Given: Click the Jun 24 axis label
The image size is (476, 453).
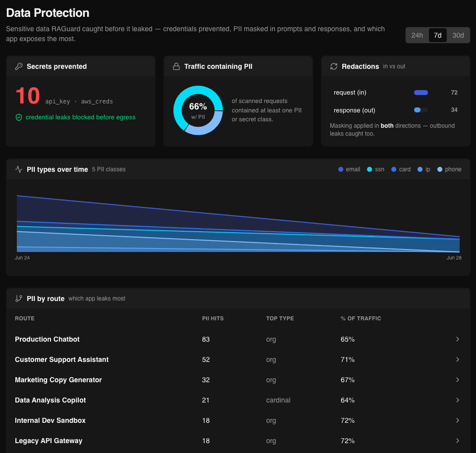Looking at the screenshot, I should coord(22,257).
